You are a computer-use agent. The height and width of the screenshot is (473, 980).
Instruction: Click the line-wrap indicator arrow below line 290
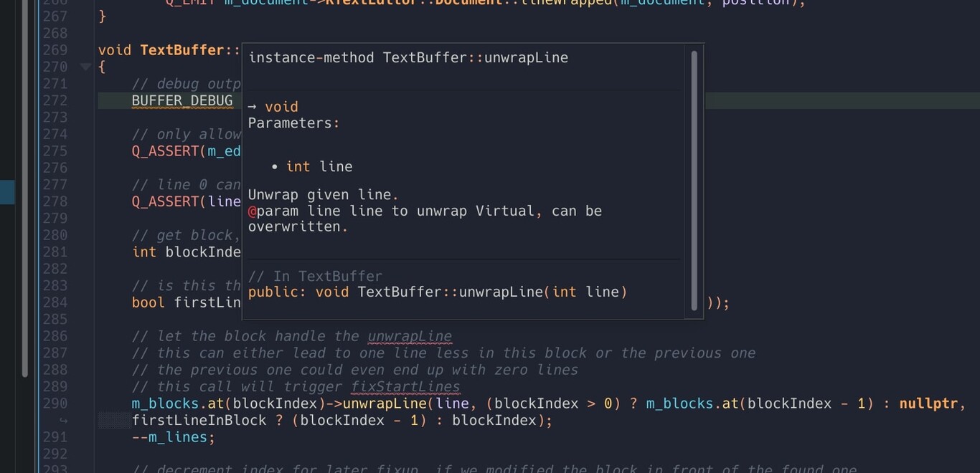[x=63, y=421]
